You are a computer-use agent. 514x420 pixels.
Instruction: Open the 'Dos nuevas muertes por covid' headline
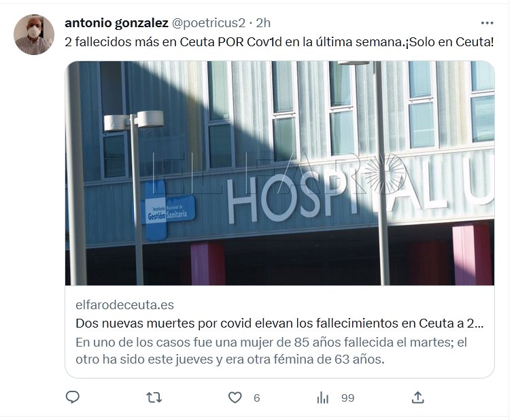coord(279,323)
